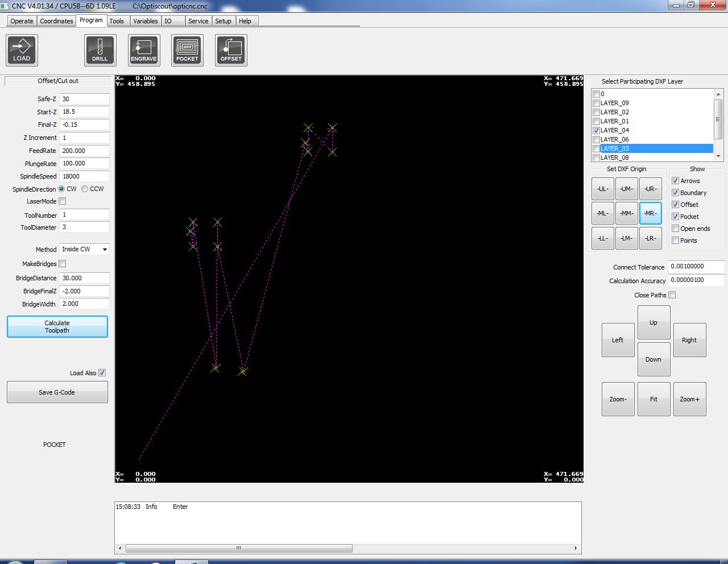The image size is (728, 564).
Task: Click the ToolDiameter input field
Action: [85, 227]
